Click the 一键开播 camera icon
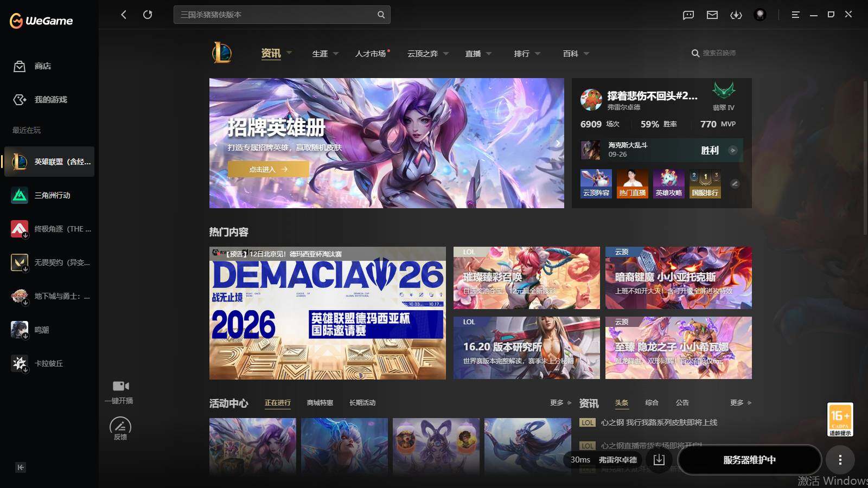The image size is (868, 488). click(x=120, y=386)
